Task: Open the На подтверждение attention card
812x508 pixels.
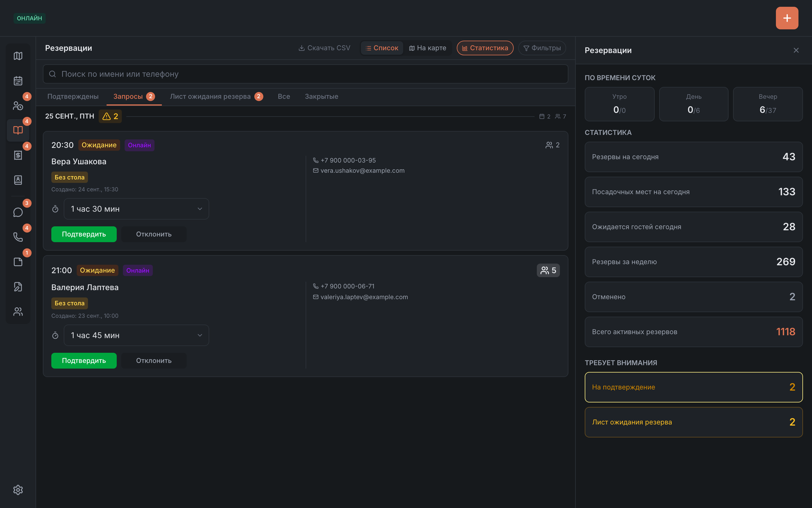Action: coord(694,387)
